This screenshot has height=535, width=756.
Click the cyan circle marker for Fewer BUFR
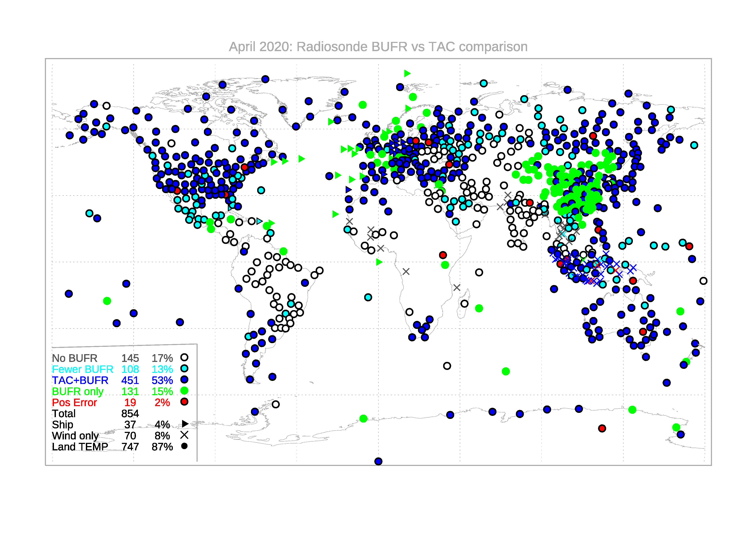[x=184, y=368]
